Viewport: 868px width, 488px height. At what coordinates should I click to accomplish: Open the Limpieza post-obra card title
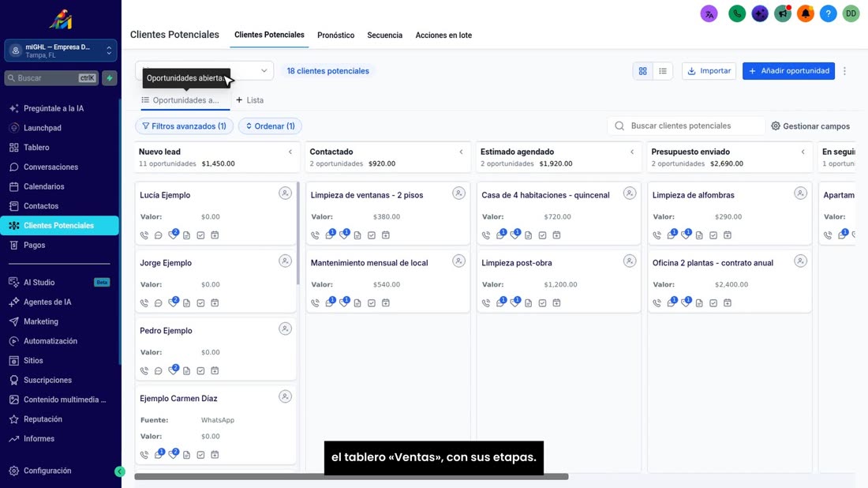[517, 263]
